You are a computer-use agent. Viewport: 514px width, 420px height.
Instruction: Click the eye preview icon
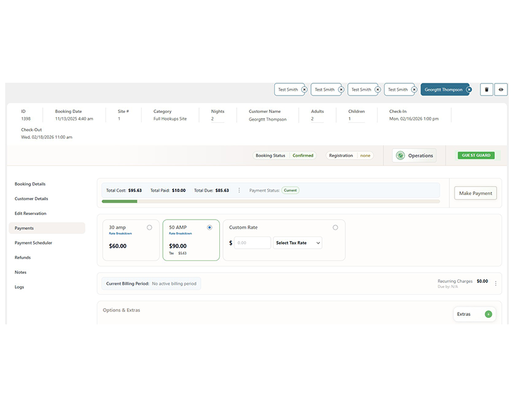tap(501, 90)
